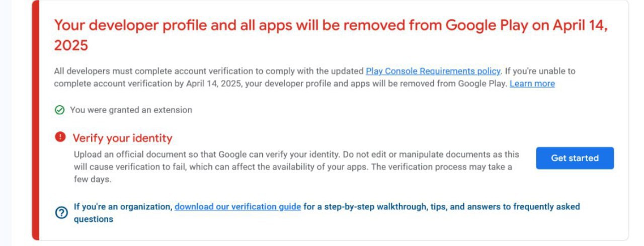644x246 pixels.
Task: Click the 'few days.' text under verification
Action: [x=92, y=180]
